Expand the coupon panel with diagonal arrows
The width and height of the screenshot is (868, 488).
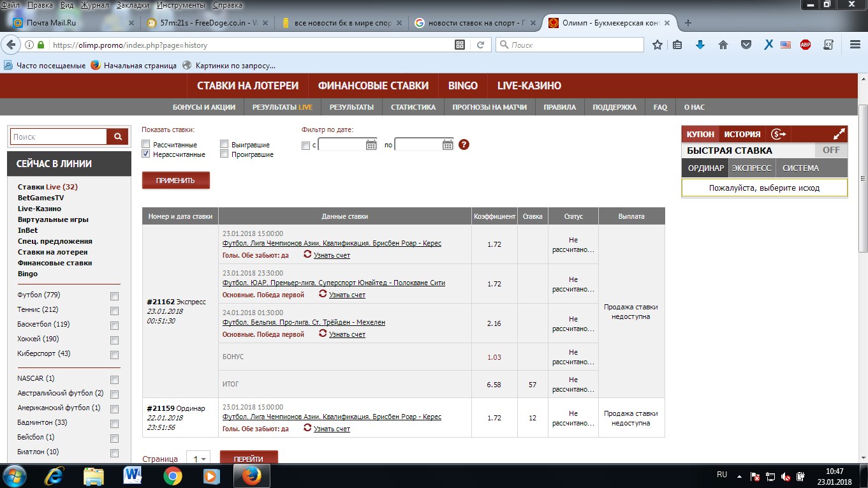pos(839,134)
